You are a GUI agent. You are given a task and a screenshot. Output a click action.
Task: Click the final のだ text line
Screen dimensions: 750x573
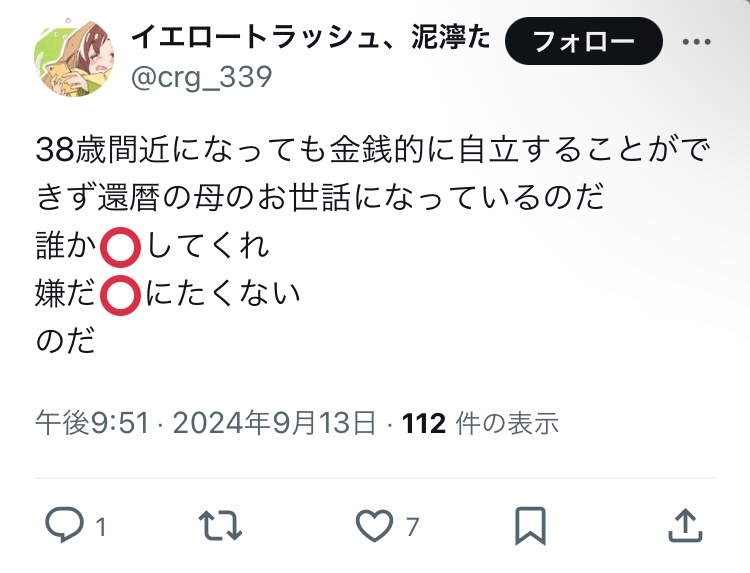click(x=66, y=341)
